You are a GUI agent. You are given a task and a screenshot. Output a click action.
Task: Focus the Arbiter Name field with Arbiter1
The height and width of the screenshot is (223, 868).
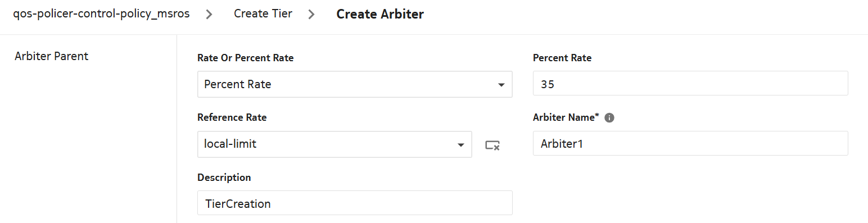click(690, 143)
